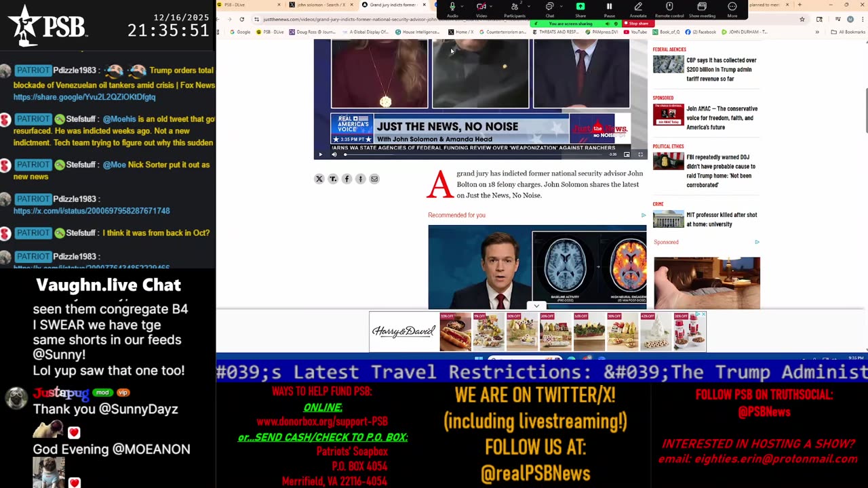868x488 pixels.
Task: Close the Harry & David ad
Action: coord(703,314)
